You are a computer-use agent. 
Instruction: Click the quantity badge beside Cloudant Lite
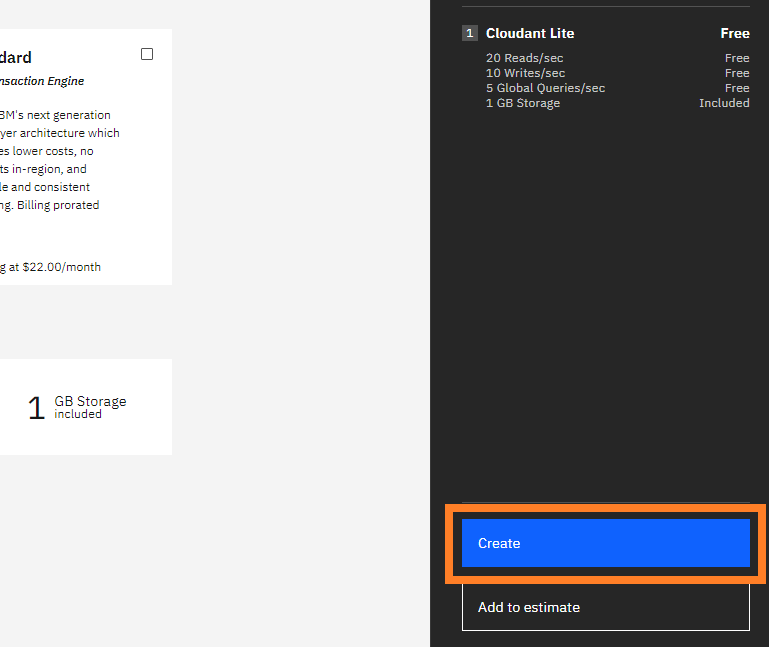[x=470, y=33]
